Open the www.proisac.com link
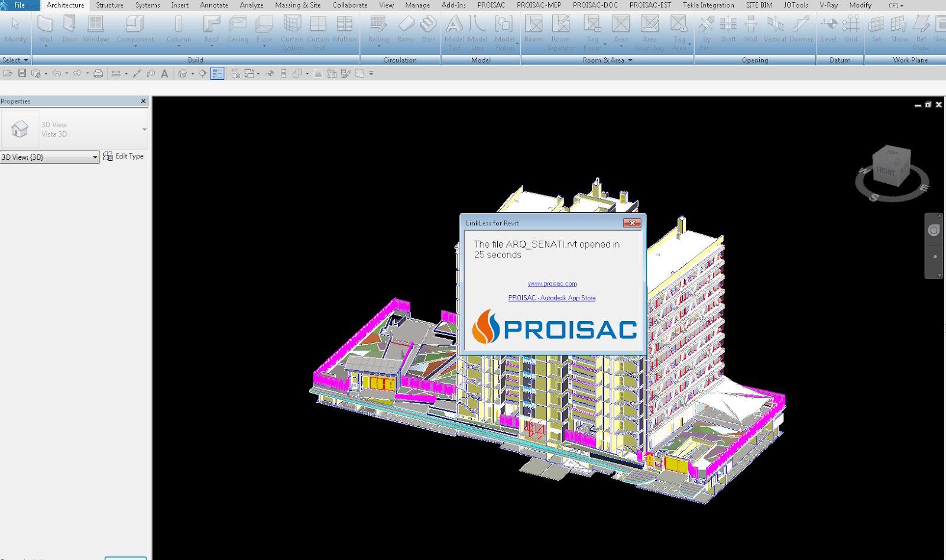Screen dimensions: 946x560 coord(552,284)
